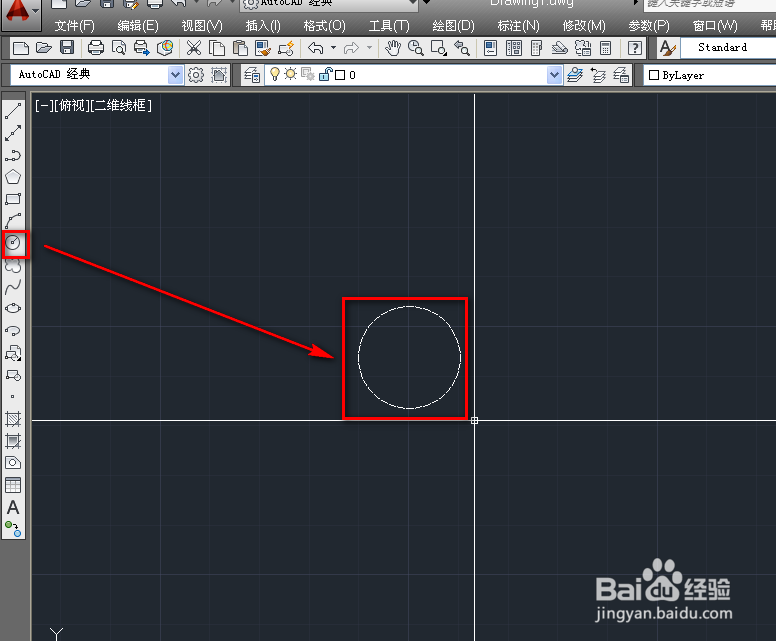Screen dimensions: 776x641
Task: Select the Construction Line tool
Action: (x=13, y=133)
